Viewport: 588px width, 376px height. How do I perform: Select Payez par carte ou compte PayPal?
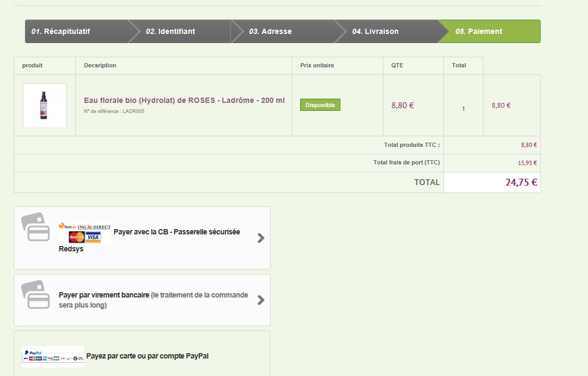pyautogui.click(x=147, y=356)
